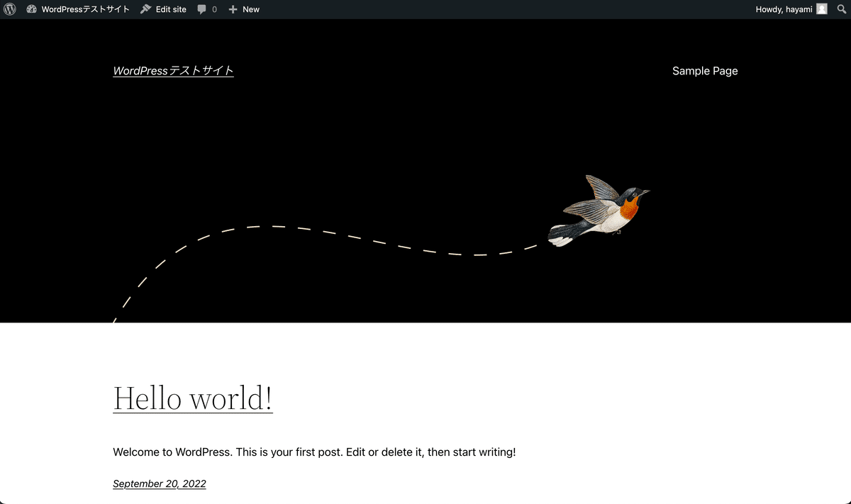851x504 pixels.
Task: Click the user avatar icon
Action: 821,9
